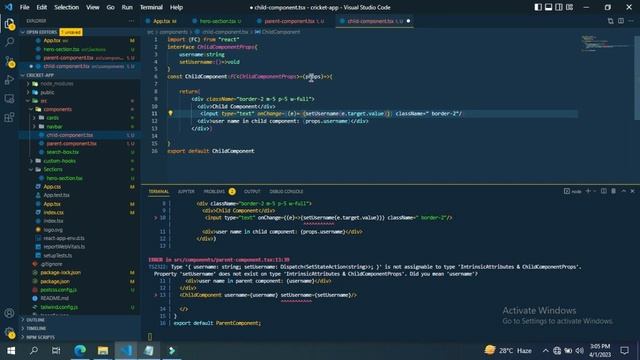640x360 pixels.
Task: Open tailwind.config.js in the file tree
Action: point(59,307)
